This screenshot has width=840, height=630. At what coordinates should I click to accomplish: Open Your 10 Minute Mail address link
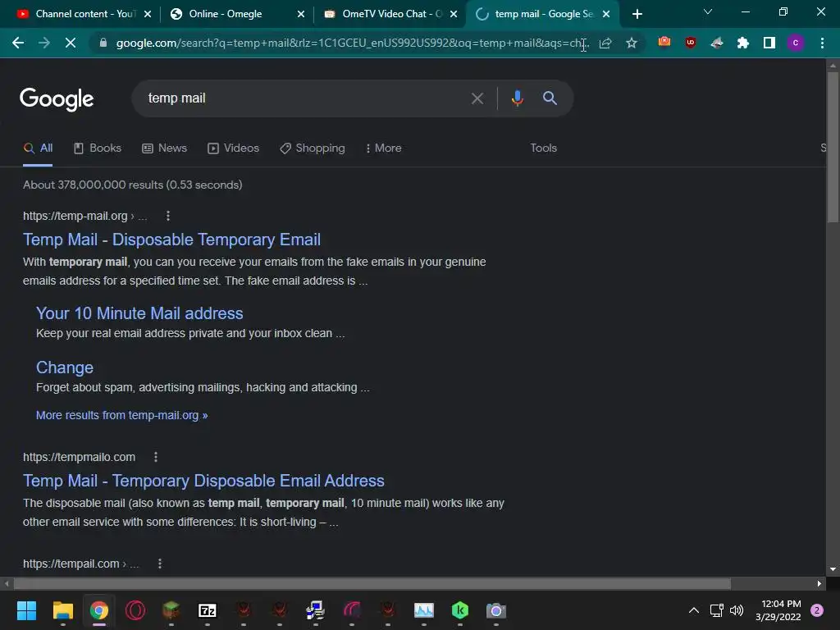coord(139,313)
